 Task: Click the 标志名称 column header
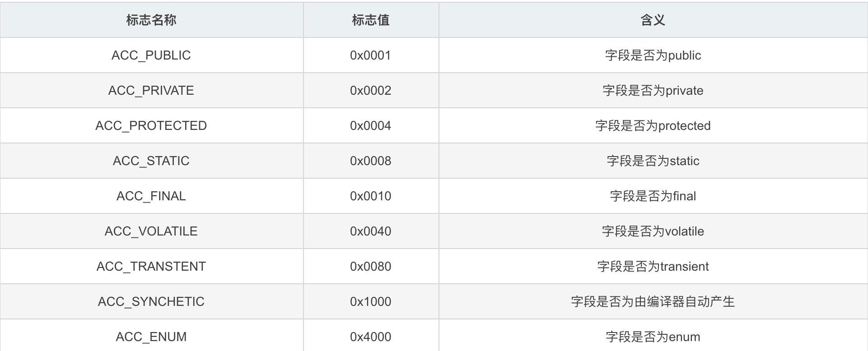tap(151, 20)
